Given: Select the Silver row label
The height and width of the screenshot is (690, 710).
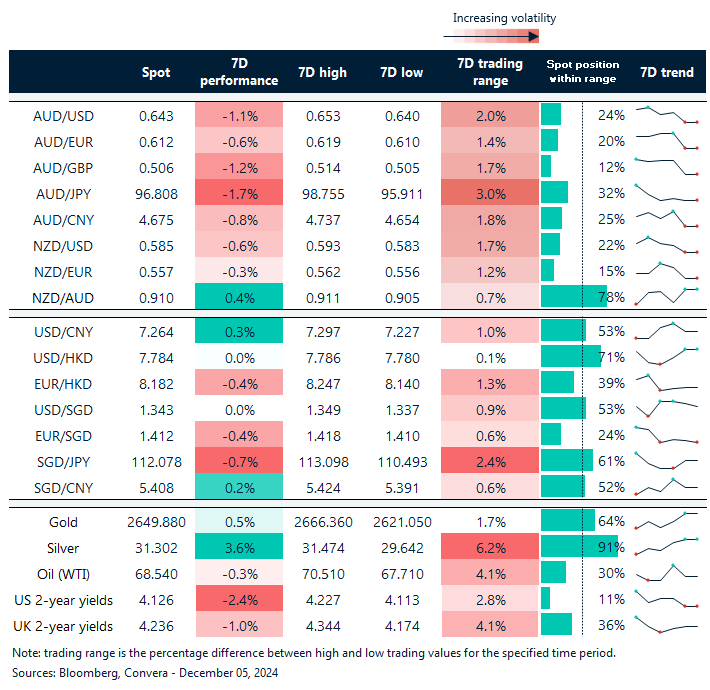Looking at the screenshot, I should click(63, 548).
